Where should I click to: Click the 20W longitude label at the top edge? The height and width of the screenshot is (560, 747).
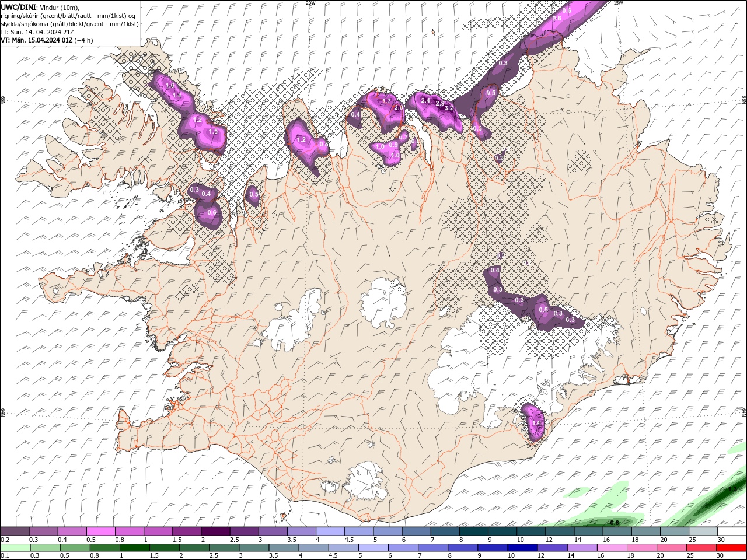310,3
